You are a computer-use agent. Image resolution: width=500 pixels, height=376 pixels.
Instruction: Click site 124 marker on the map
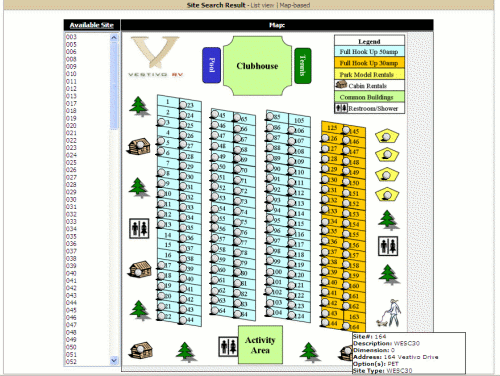[292, 315]
